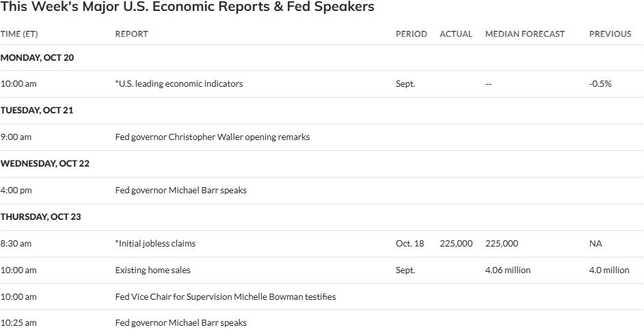Click the REPORT column header
This screenshot has width=644, height=336.
point(131,34)
